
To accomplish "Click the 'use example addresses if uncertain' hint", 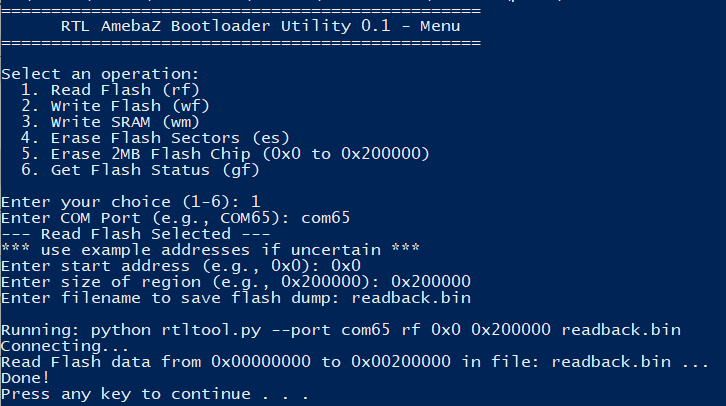I will tap(210, 250).
